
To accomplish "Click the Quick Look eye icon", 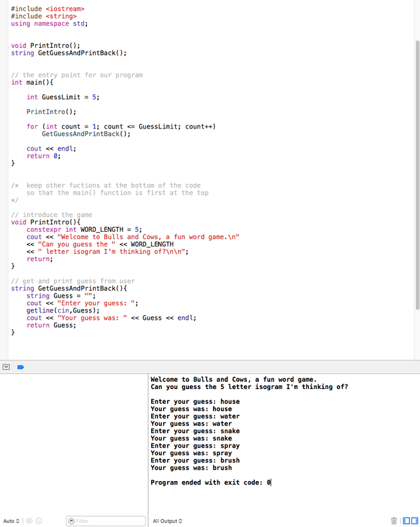I will pos(29,521).
